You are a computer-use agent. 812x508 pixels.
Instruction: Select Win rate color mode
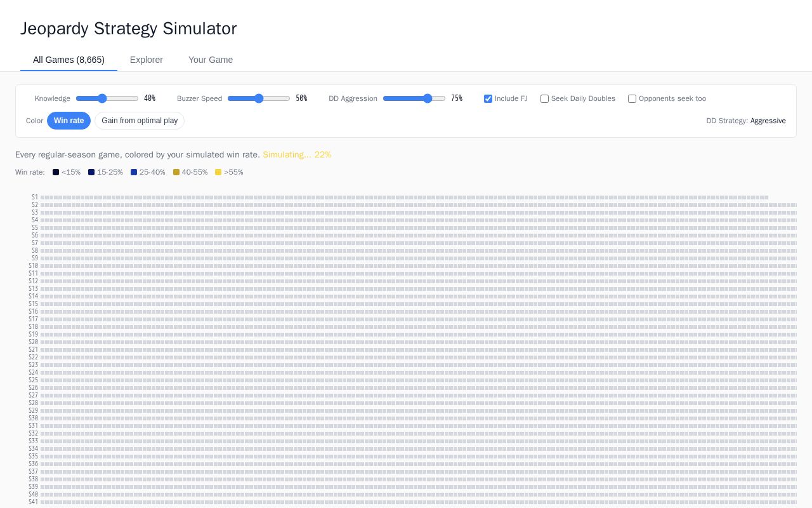click(x=69, y=121)
